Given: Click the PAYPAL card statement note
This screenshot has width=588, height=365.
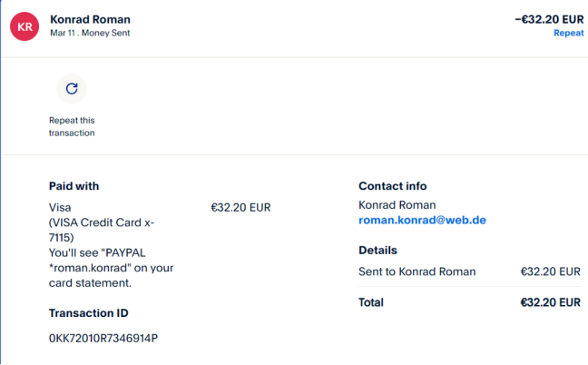Looking at the screenshot, I should 111,268.
